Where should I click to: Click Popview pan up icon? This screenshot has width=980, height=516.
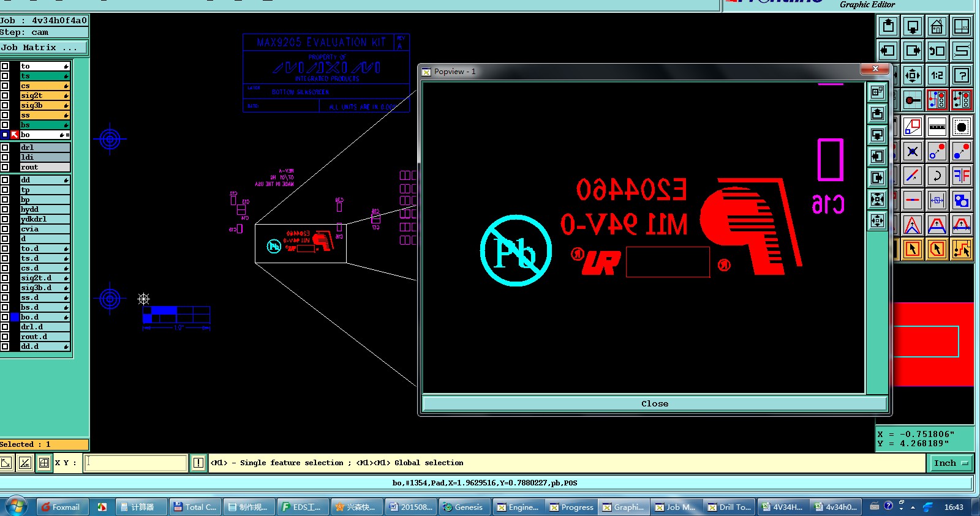click(878, 113)
